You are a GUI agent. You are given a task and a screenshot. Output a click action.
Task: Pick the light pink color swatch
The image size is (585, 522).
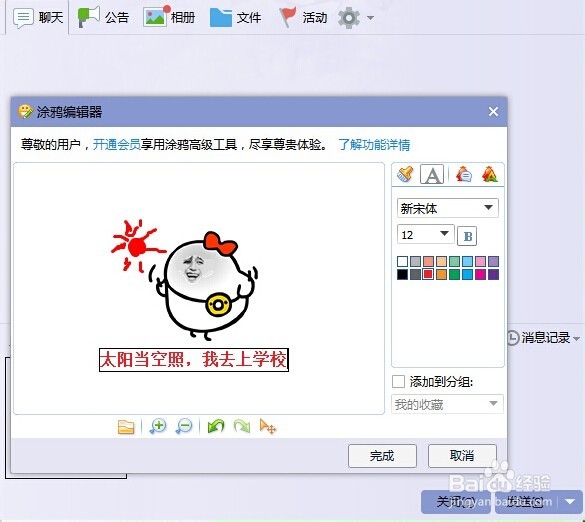click(x=480, y=261)
